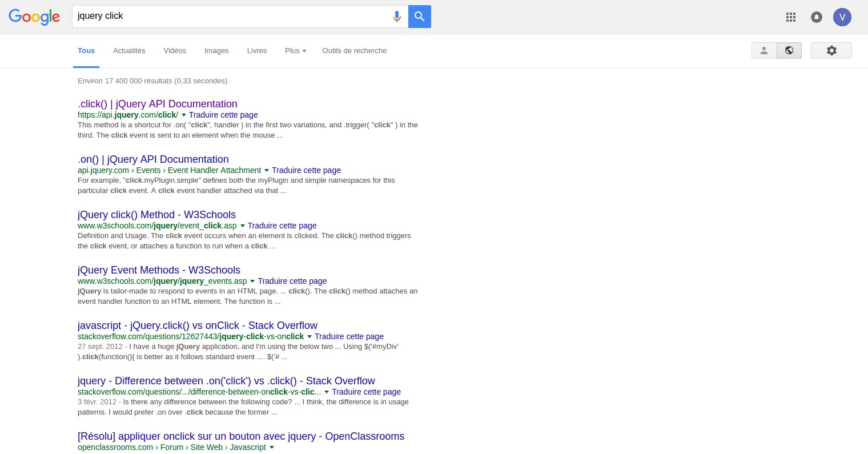Image resolution: width=868 pixels, height=454 pixels.
Task: Click the Google logo
Action: [x=34, y=17]
